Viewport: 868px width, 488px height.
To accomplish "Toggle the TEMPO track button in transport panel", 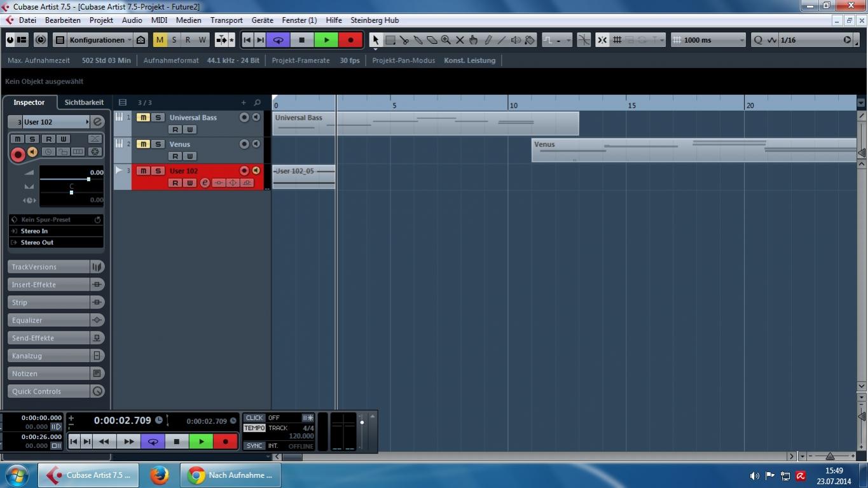I will [x=254, y=428].
